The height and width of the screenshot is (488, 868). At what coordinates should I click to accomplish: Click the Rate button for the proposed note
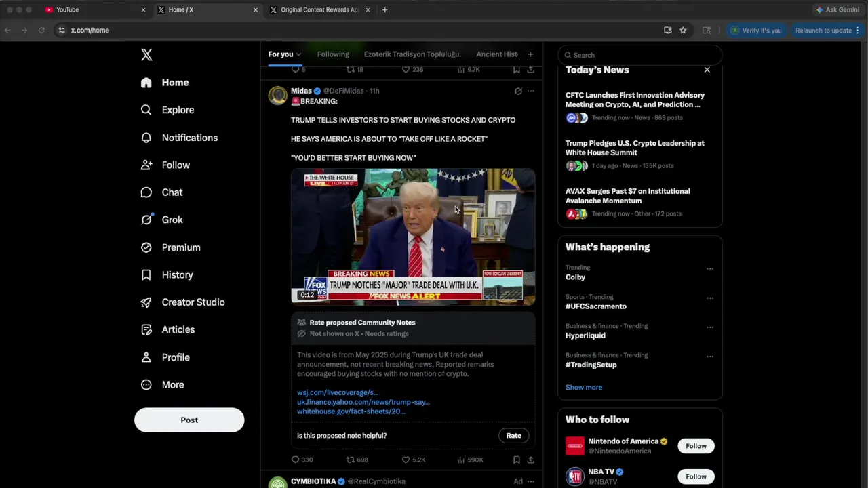click(513, 436)
